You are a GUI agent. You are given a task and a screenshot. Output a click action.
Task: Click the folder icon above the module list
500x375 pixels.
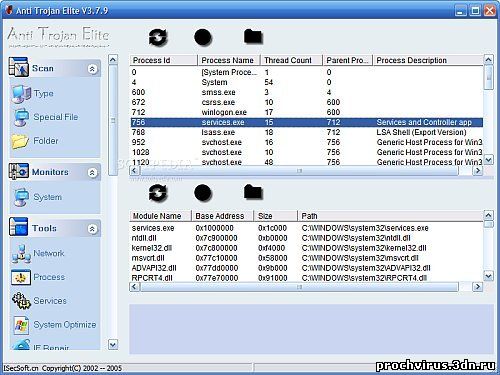point(253,192)
